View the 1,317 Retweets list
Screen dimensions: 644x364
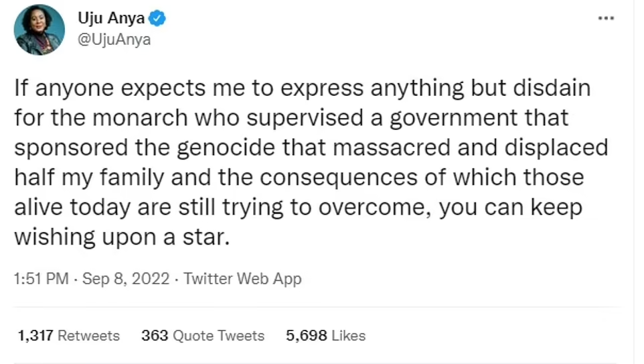pos(68,335)
